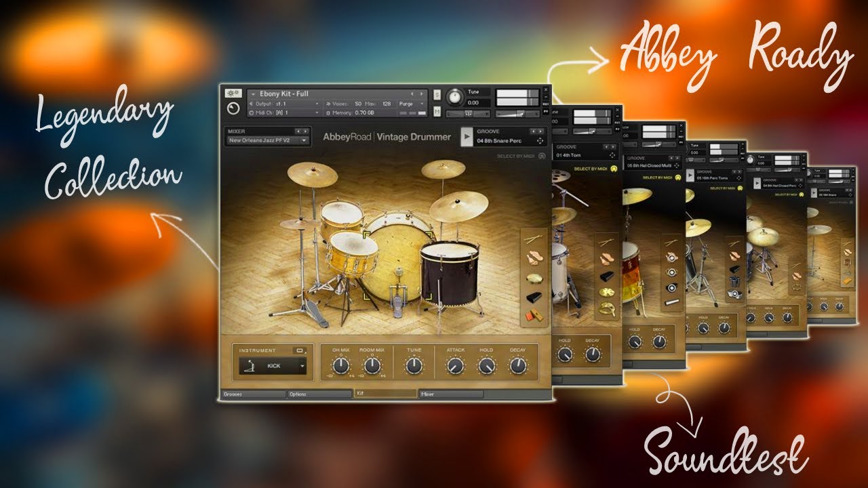Viewport: 868px width, 488px height.
Task: Click the Kontakt instrument logo knob icon
Action: click(x=233, y=108)
